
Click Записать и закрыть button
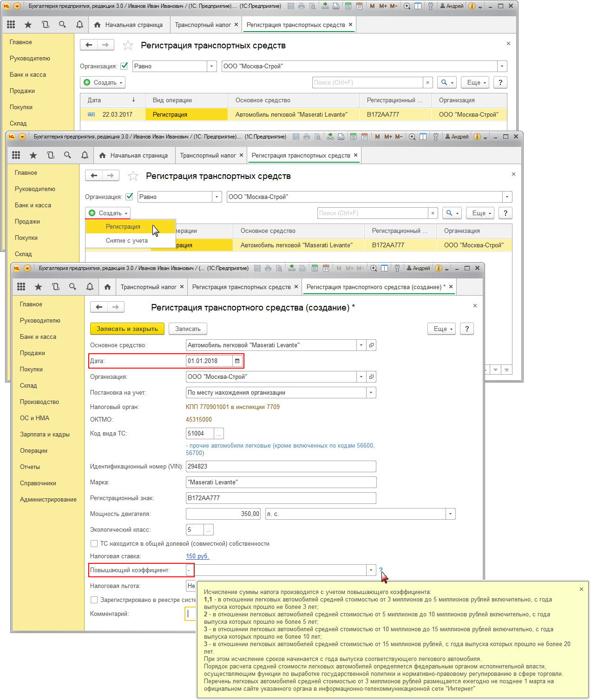(127, 329)
